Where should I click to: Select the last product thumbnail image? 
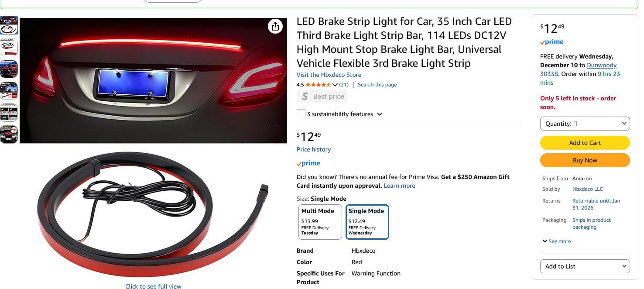coord(9,134)
